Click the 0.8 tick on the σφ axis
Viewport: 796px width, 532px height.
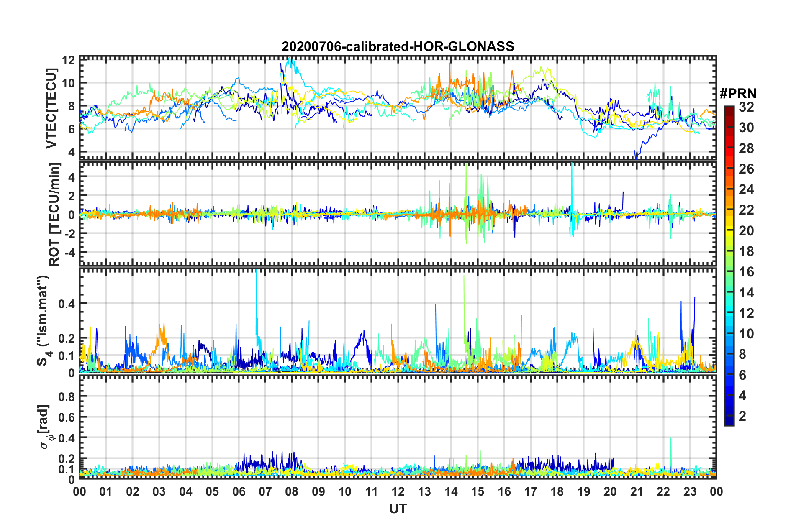[x=67, y=396]
